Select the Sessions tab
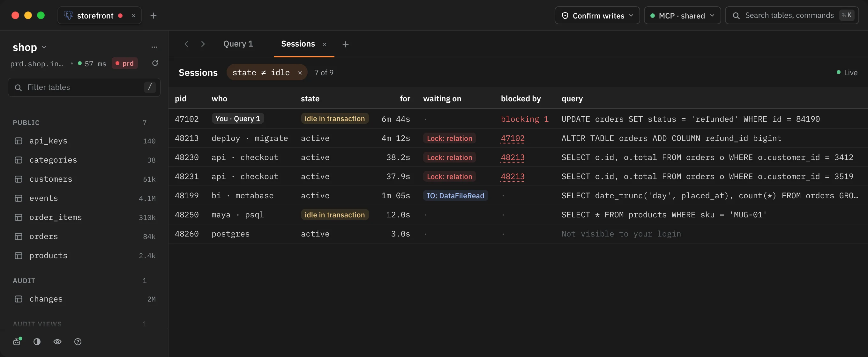The height and width of the screenshot is (357, 868). tap(298, 44)
